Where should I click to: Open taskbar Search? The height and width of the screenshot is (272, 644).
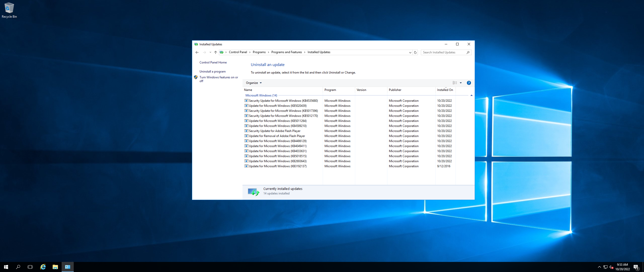tap(18, 267)
